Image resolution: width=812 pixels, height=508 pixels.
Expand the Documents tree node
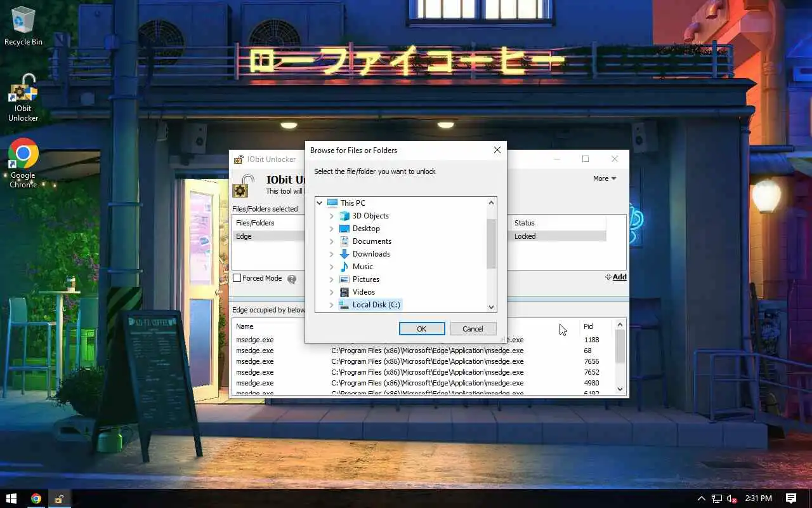click(331, 241)
